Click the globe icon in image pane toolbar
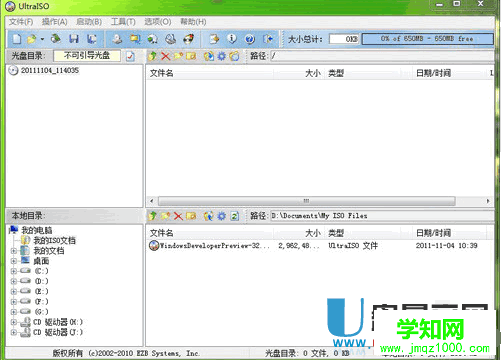Image resolution: width=501 pixels, height=360 pixels. coord(209,56)
